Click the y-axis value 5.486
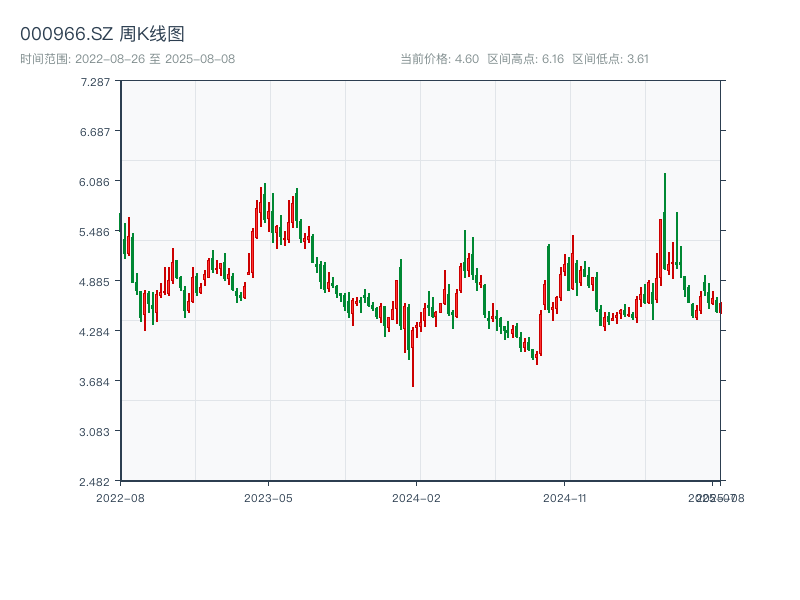 coord(94,232)
